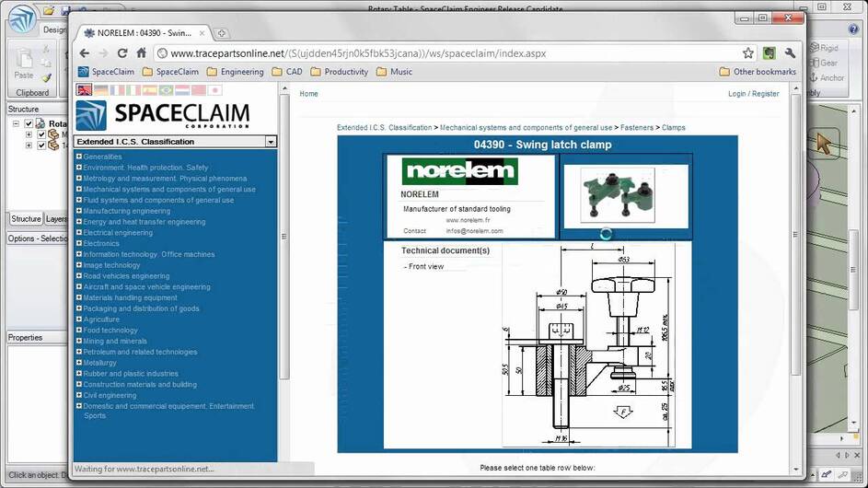Switch to the Layers tab in SpaceClaim
The height and width of the screenshot is (488, 868).
56,219
